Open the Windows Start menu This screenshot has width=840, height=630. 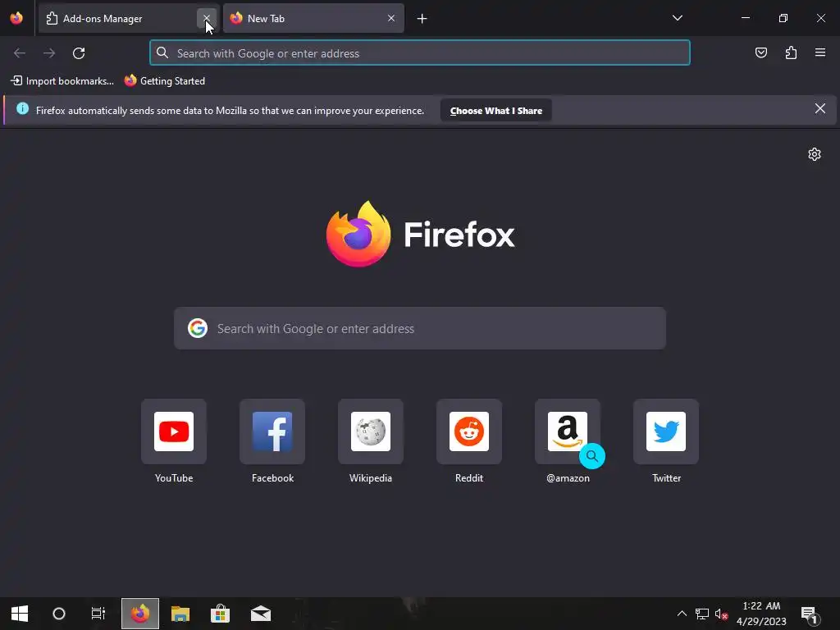pos(20,614)
